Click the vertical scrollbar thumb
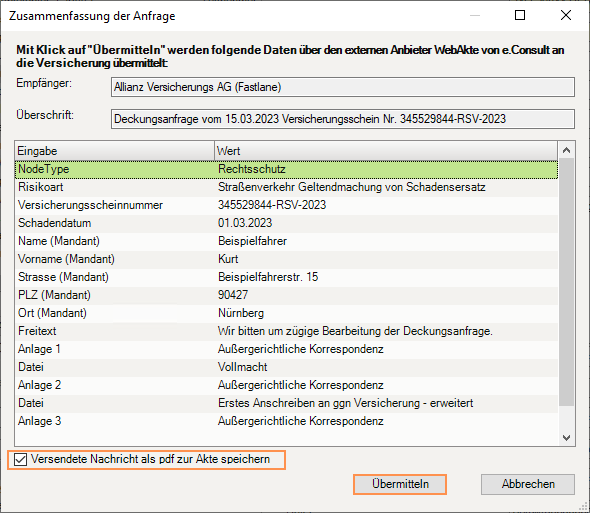This screenshot has height=513, width=590. [566, 282]
